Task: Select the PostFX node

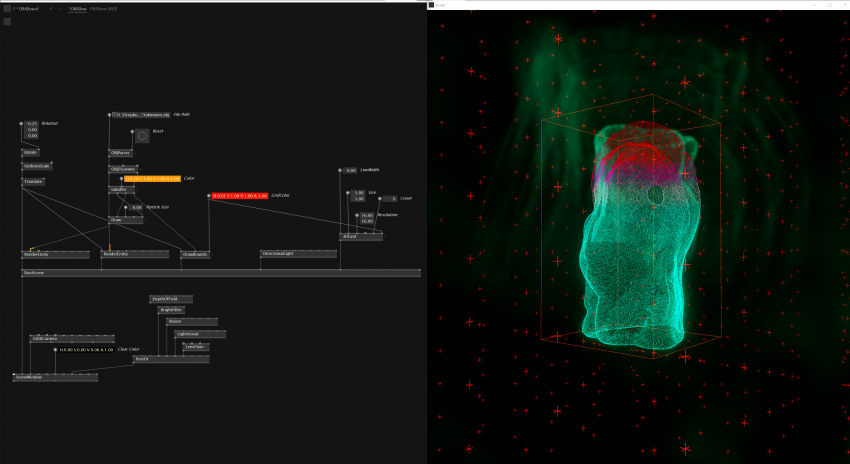Action: pos(171,359)
